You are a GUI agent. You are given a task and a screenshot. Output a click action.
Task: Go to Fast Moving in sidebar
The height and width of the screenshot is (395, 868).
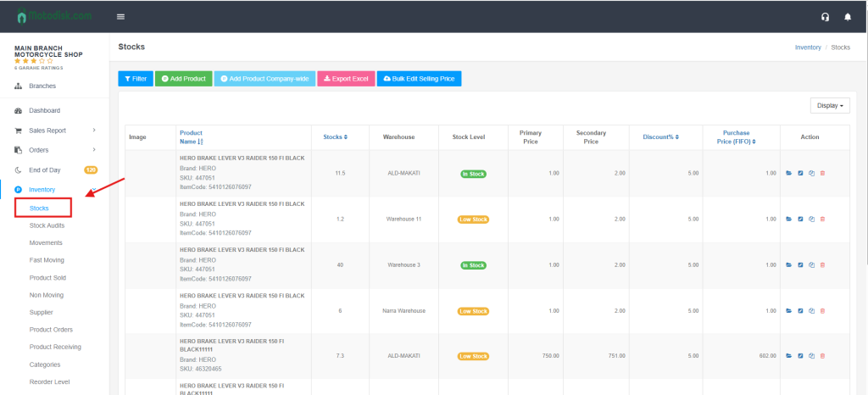point(47,260)
